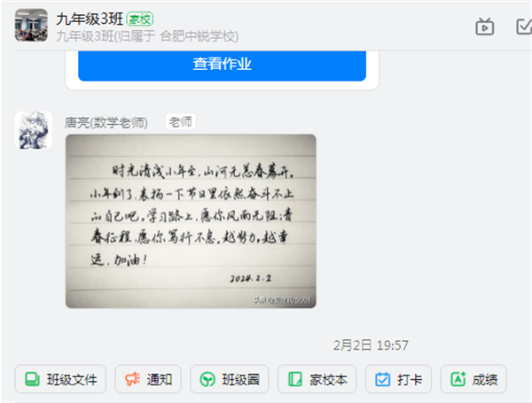Image resolution: width=532 pixels, height=403 pixels.
Task: Click the checkmark task icon at top right
Action: (524, 27)
